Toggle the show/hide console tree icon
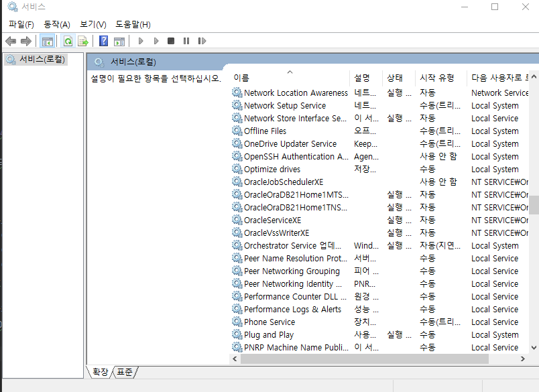 click(x=48, y=42)
